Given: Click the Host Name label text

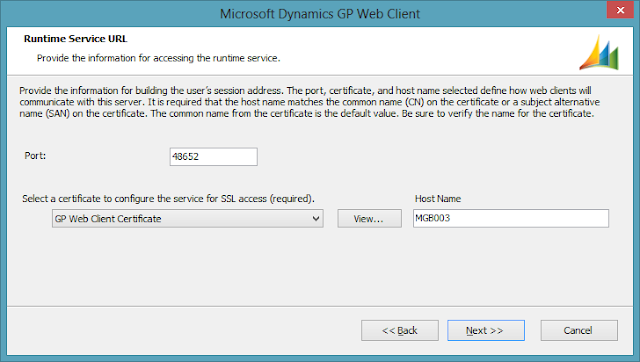Looking at the screenshot, I should 438,199.
